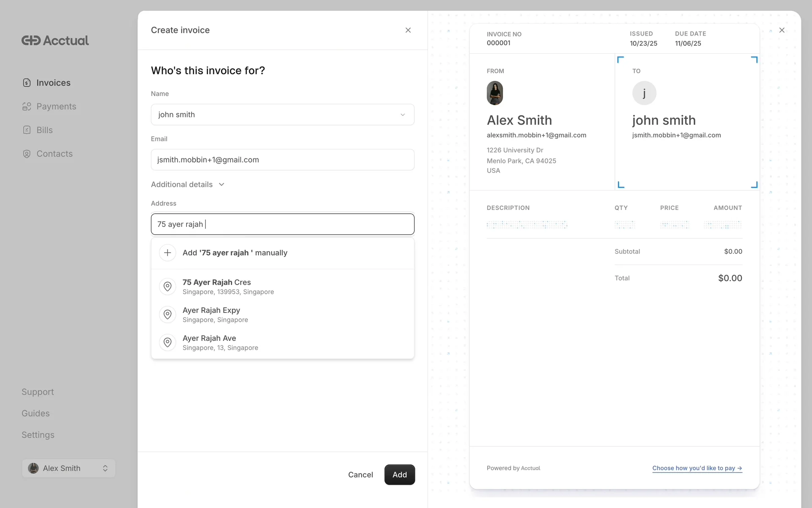Click the Contacts icon in sidebar
Image resolution: width=812 pixels, height=508 pixels.
(27, 154)
